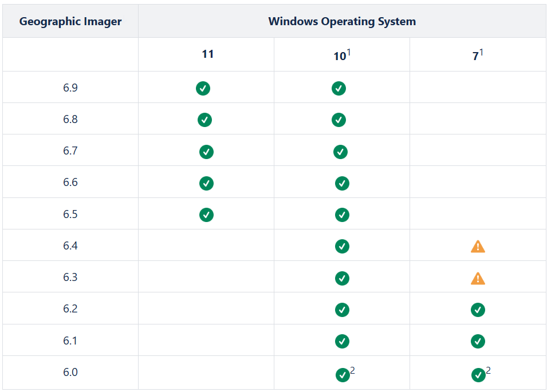Click the Windows Operating System header

[x=342, y=21]
